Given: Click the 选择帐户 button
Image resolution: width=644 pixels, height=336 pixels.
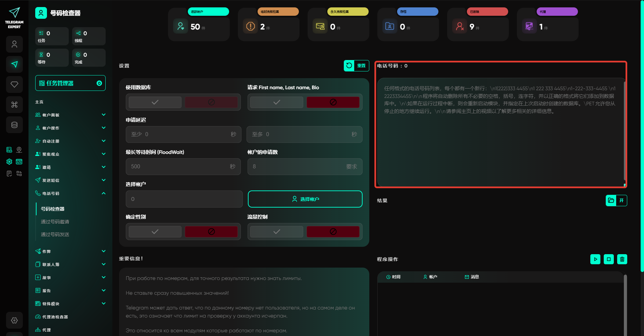Looking at the screenshot, I should (x=305, y=199).
